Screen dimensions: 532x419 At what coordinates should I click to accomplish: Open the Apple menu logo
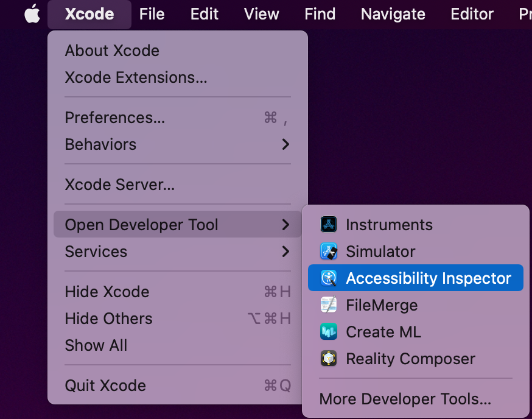[x=32, y=13]
